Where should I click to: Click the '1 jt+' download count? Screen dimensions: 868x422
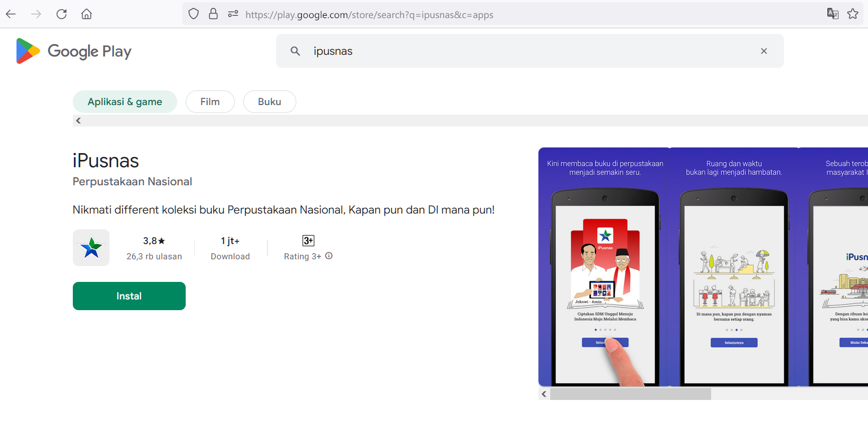230,241
